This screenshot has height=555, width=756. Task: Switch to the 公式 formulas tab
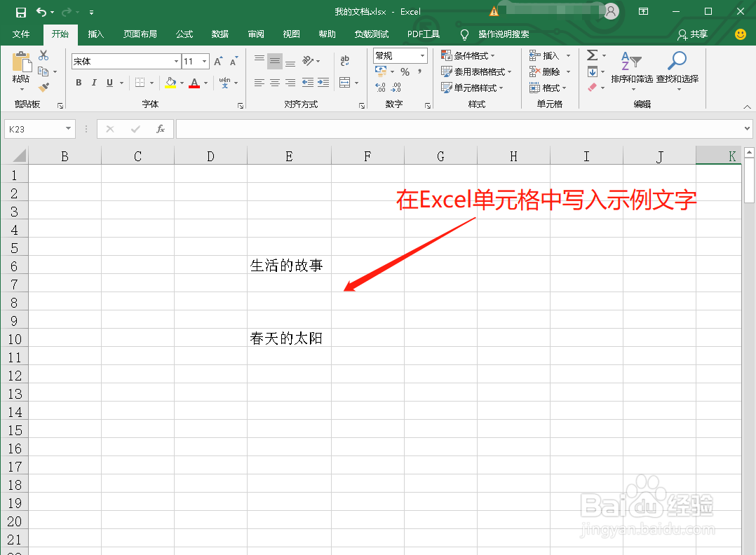pos(184,34)
